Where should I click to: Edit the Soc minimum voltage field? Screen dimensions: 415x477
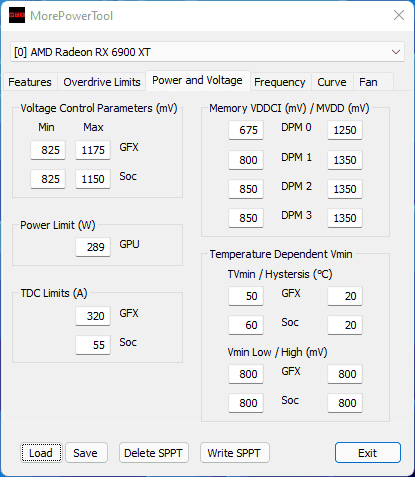pyautogui.click(x=48, y=179)
